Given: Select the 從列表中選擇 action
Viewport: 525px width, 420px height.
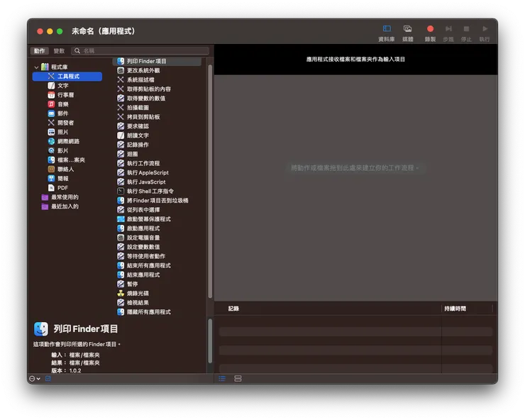Looking at the screenshot, I should coord(138,210).
